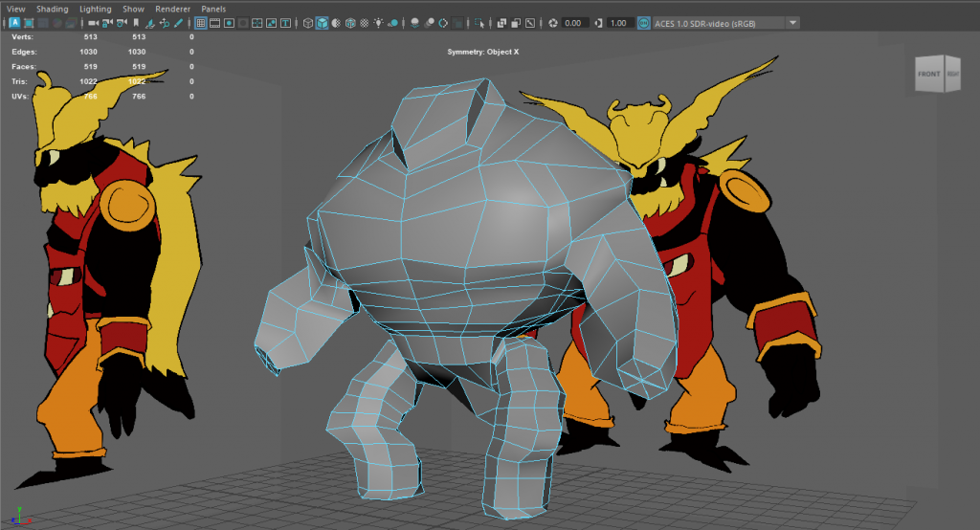Viewport: 980px width, 530px height.
Task: Click the Isolate Select icon
Action: coord(479,23)
